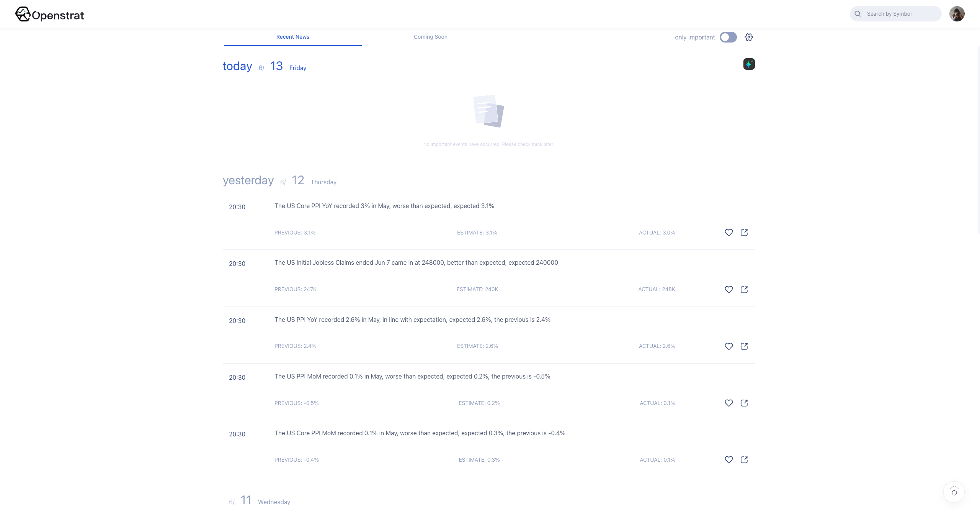
Task: Click the Openstrat logo
Action: tap(50, 15)
